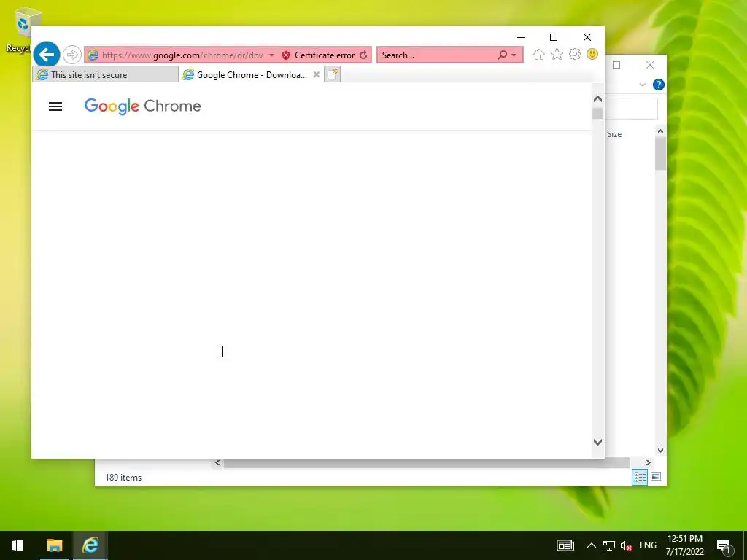Screen dimensions: 747x560
Task: Expand the search provider dropdown arrow
Action: tap(514, 55)
